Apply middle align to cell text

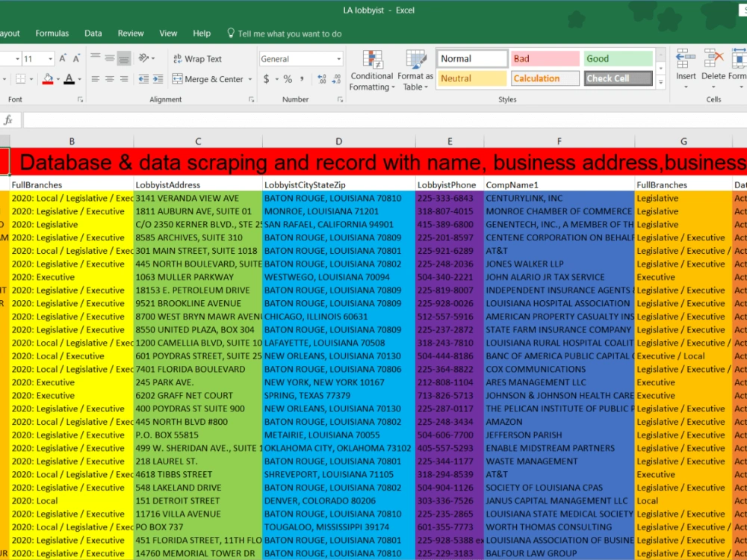click(110, 58)
